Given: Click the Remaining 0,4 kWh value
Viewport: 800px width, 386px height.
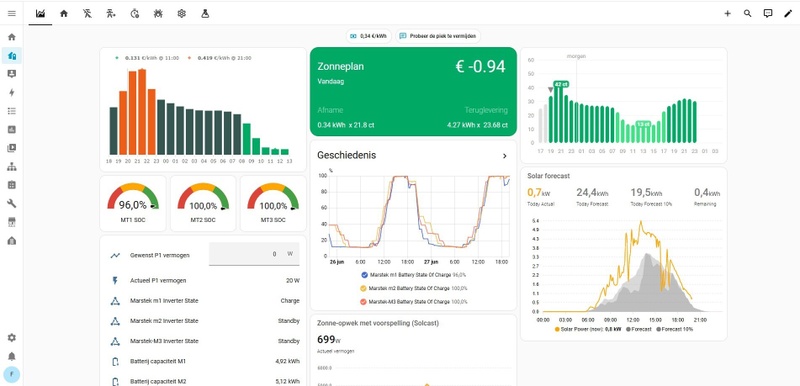Looking at the screenshot, I should (x=707, y=193).
